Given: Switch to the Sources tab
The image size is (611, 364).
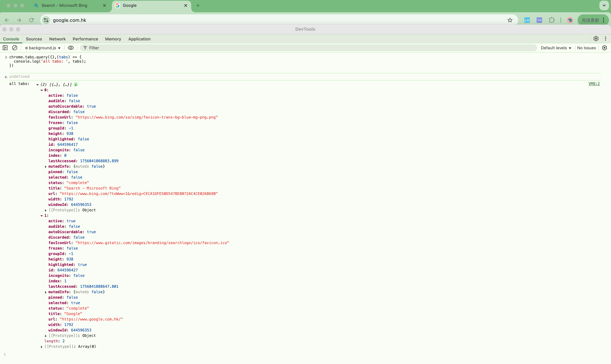Looking at the screenshot, I should click(34, 39).
